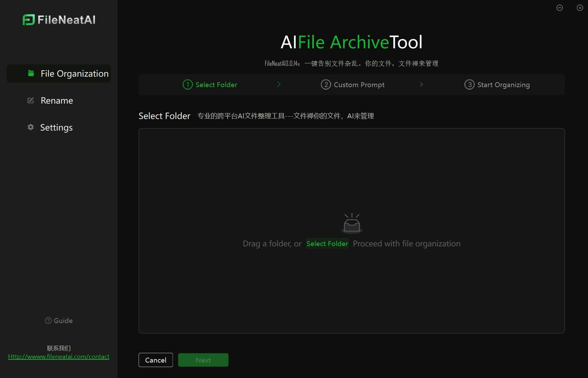Click the green Select Folder button
This screenshot has width=588, height=378.
click(327, 244)
